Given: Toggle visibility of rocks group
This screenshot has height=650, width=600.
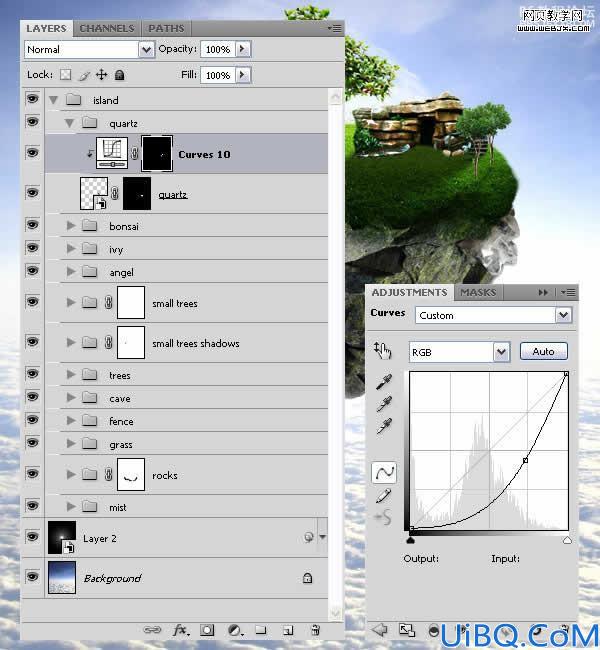Looking at the screenshot, I should point(33,473).
